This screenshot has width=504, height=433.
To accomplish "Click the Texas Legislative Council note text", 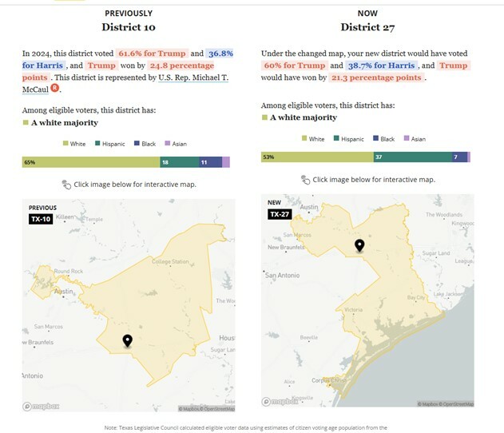I will (245, 428).
